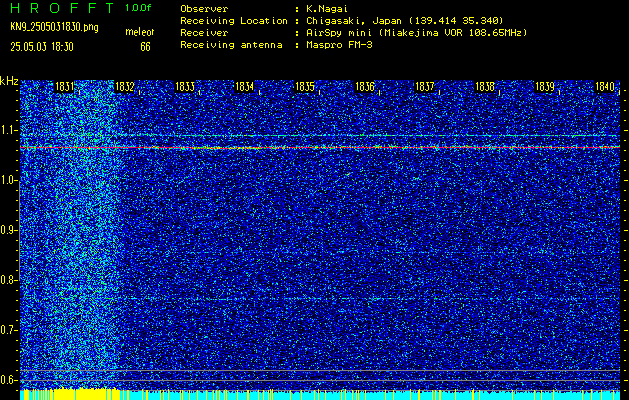Click the 1840 time marker
629x400 pixels.
pyautogui.click(x=605, y=87)
